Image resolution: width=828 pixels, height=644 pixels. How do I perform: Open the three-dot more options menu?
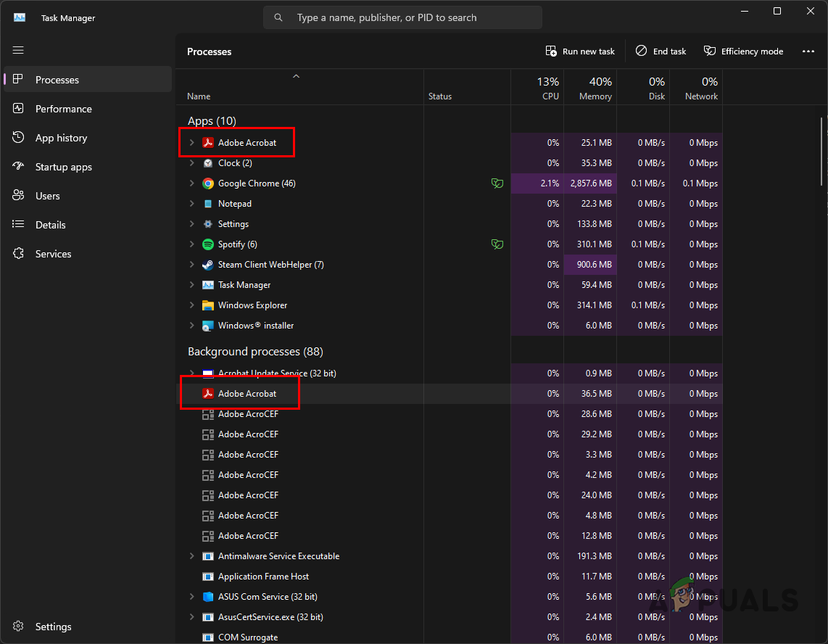pos(808,51)
